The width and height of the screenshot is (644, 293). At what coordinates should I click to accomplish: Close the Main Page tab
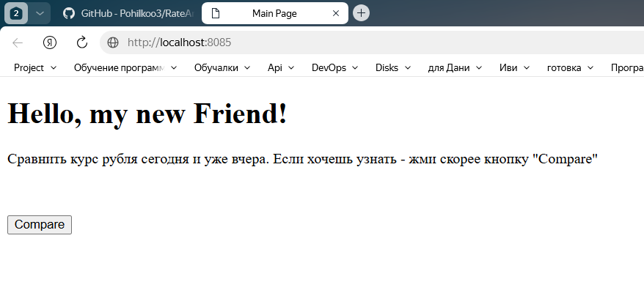click(335, 13)
